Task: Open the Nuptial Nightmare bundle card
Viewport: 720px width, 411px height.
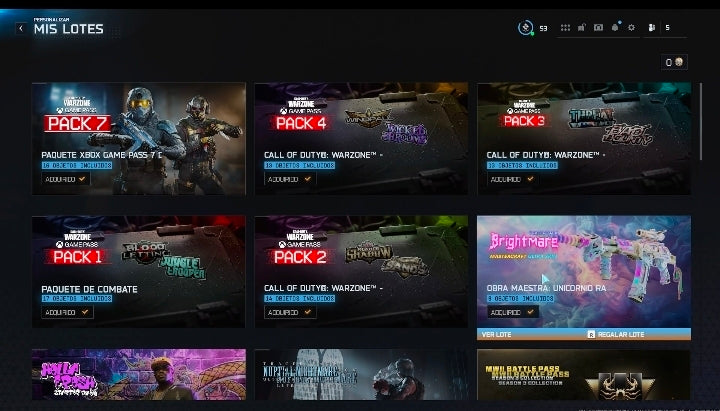Action: 361,374
